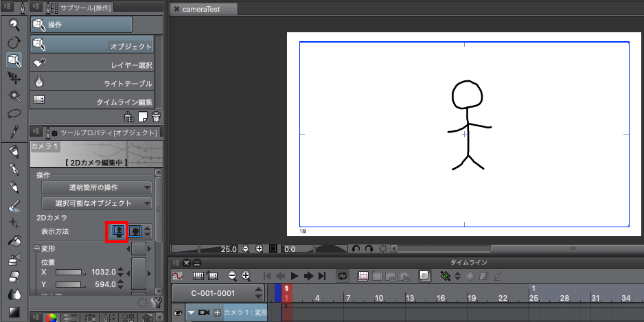
Task: Open the color wheel palette tab
Action: 51,318
